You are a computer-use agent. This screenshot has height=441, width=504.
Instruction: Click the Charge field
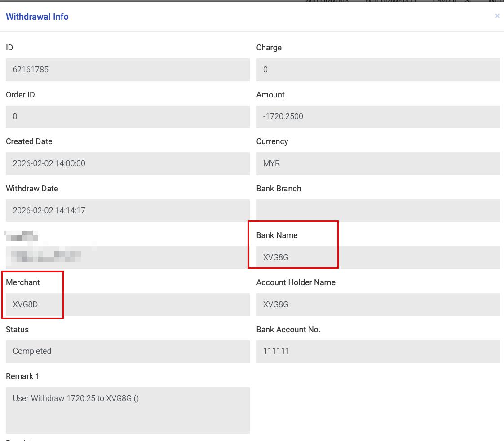click(x=378, y=70)
